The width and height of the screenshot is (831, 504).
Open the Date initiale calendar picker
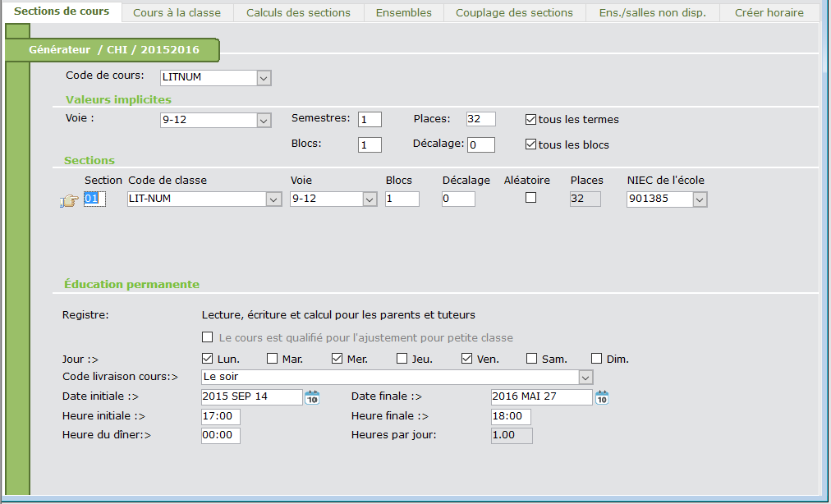tap(312, 397)
